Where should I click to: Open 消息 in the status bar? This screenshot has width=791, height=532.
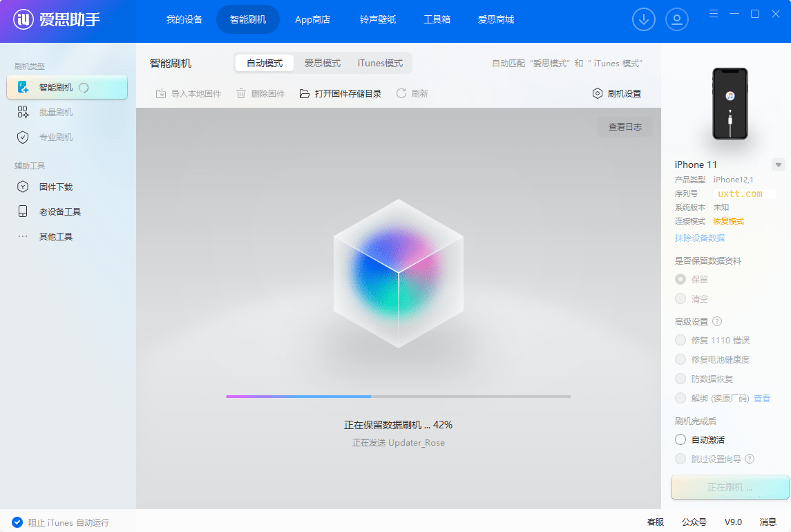(768, 522)
